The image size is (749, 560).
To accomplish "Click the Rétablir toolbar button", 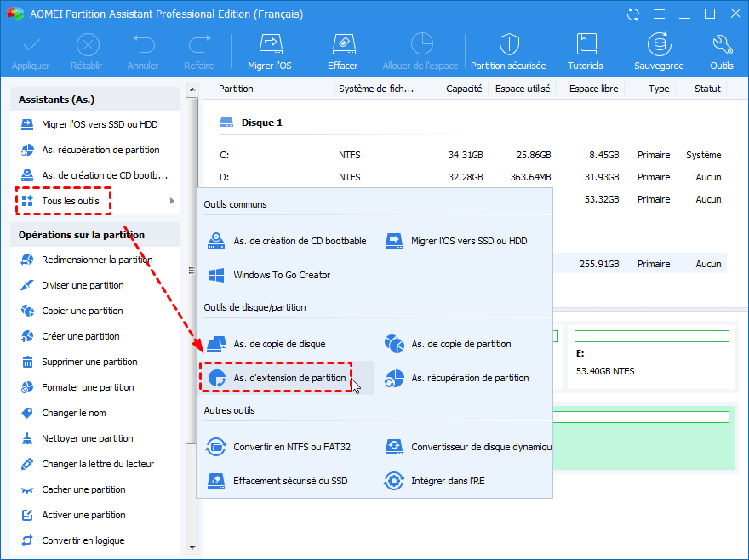I will click(87, 52).
